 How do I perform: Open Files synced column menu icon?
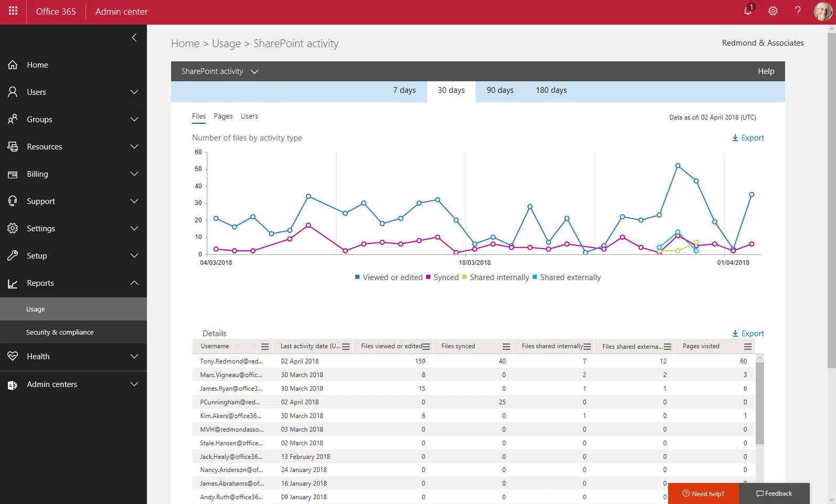coord(506,347)
